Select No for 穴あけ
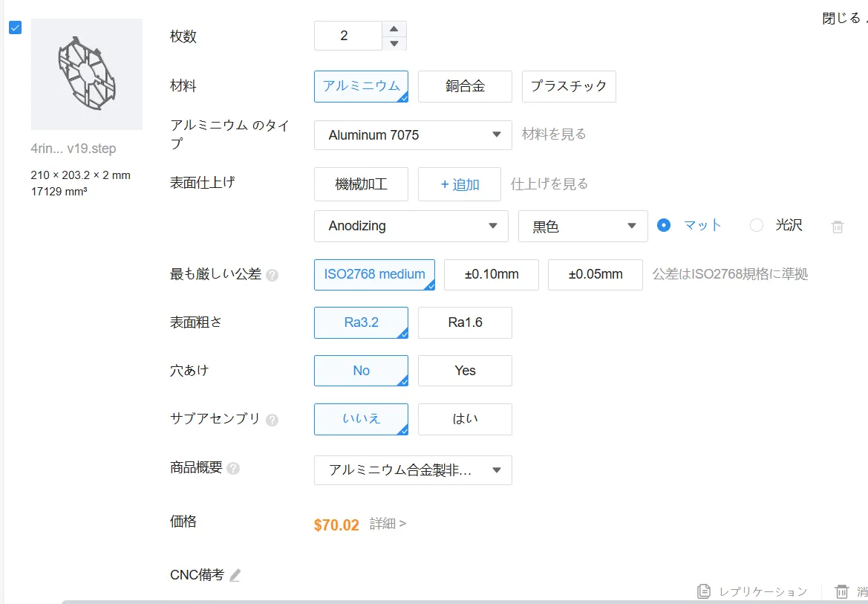 coord(361,371)
